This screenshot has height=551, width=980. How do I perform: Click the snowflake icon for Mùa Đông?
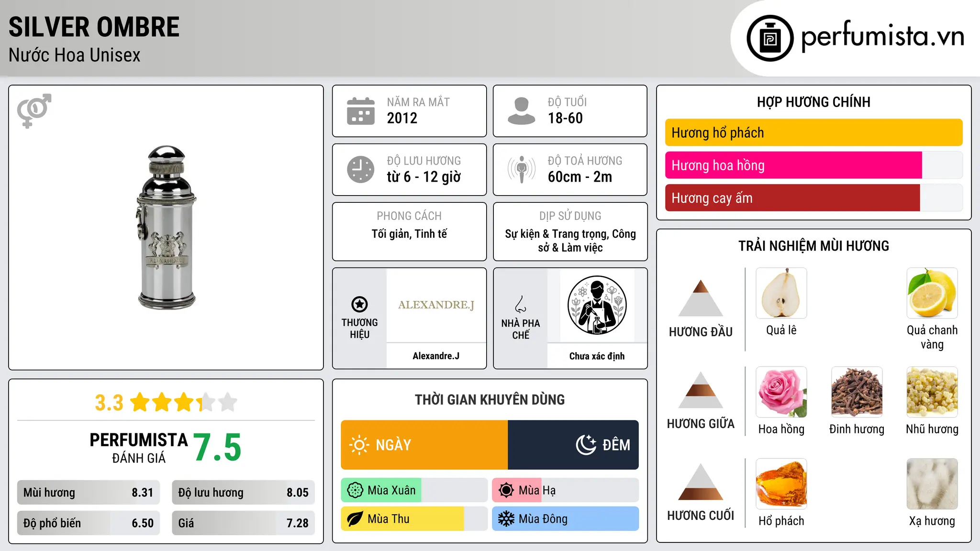click(506, 519)
